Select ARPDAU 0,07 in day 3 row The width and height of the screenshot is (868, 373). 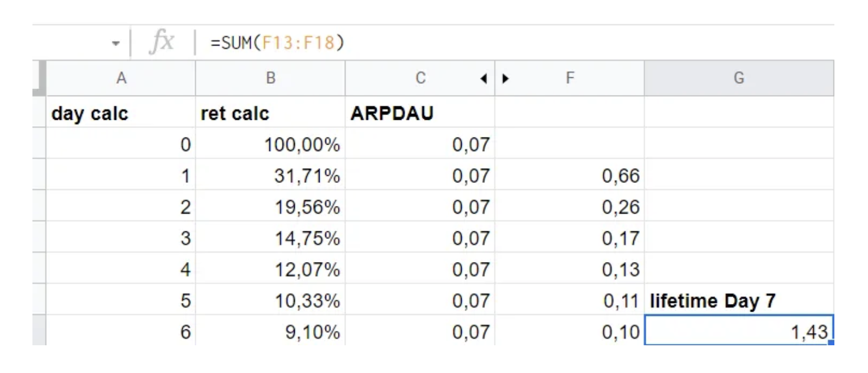coord(420,238)
